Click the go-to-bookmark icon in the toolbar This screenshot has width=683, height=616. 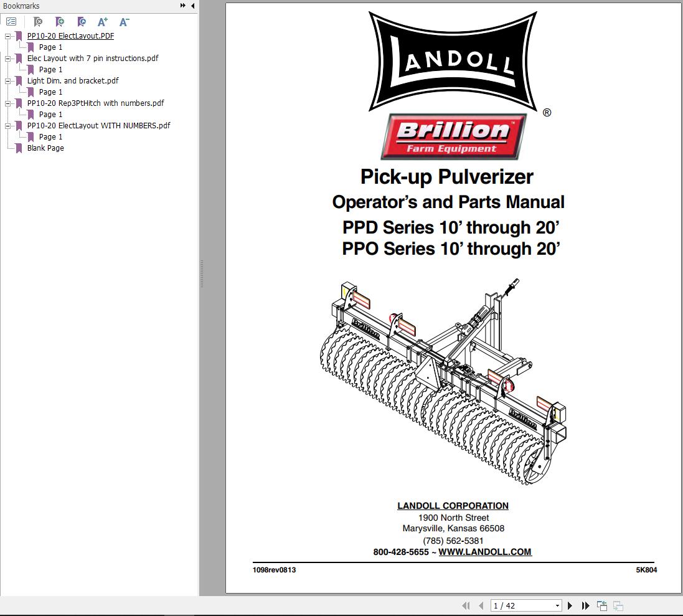coord(82,22)
